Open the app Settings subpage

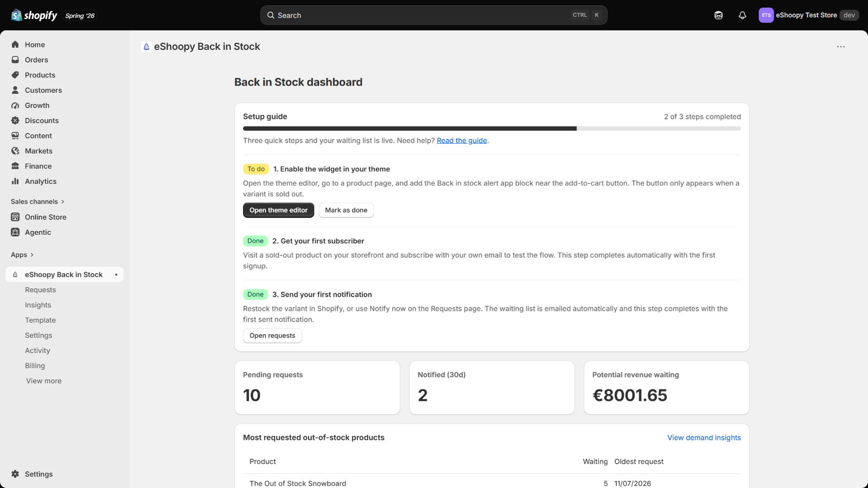point(39,336)
